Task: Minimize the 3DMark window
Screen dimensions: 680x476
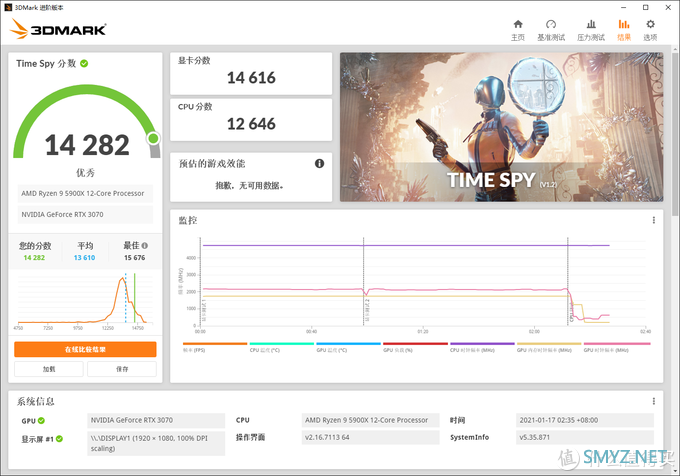Action: [623, 7]
